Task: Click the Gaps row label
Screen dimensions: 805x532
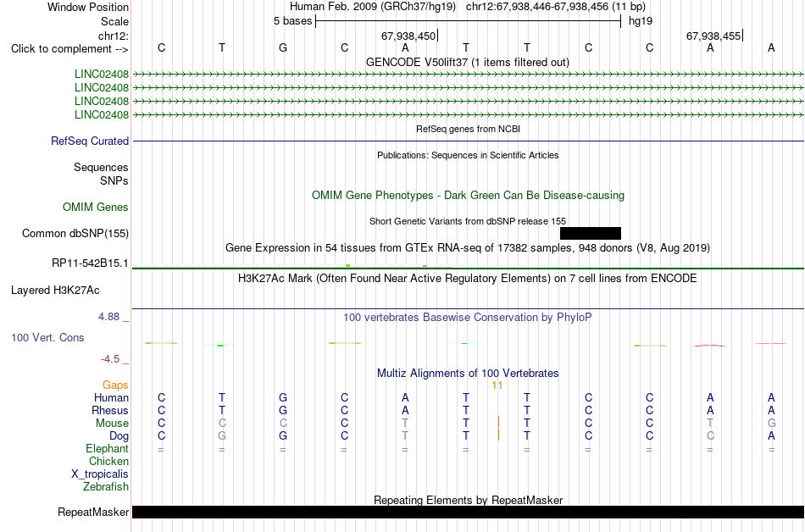Action: pos(115,385)
